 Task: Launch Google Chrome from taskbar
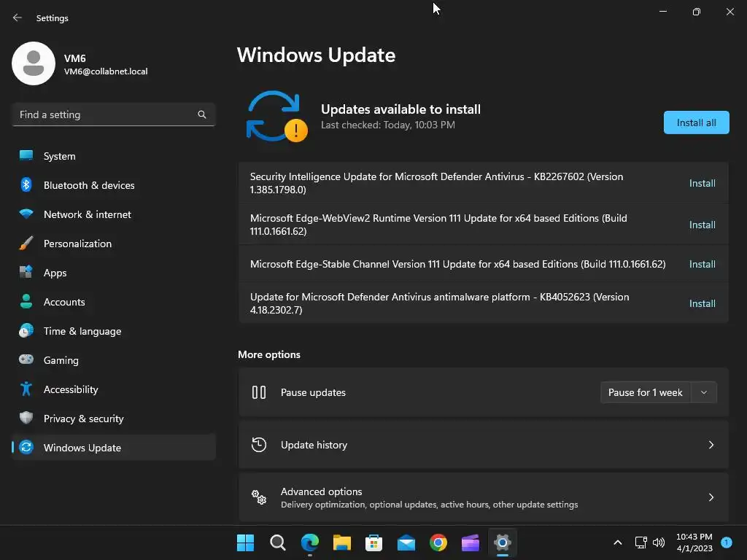438,542
